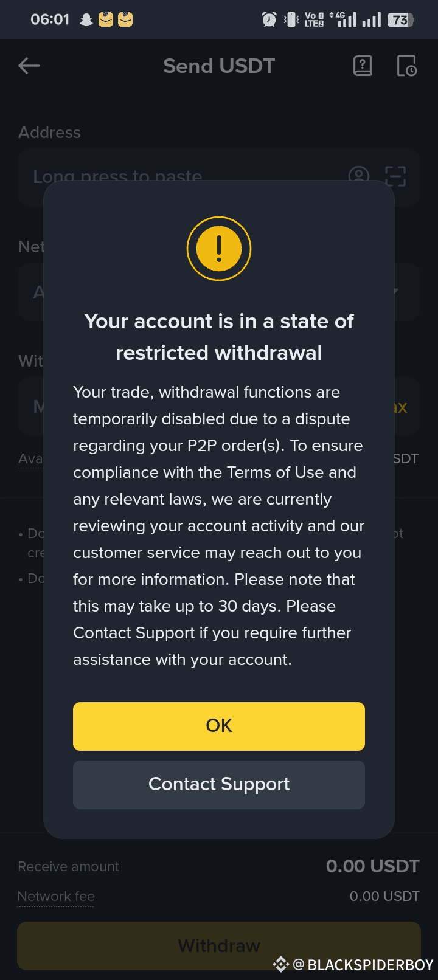Tap the Snapchat notification icon
The height and width of the screenshot is (980, 438).
(86, 19)
